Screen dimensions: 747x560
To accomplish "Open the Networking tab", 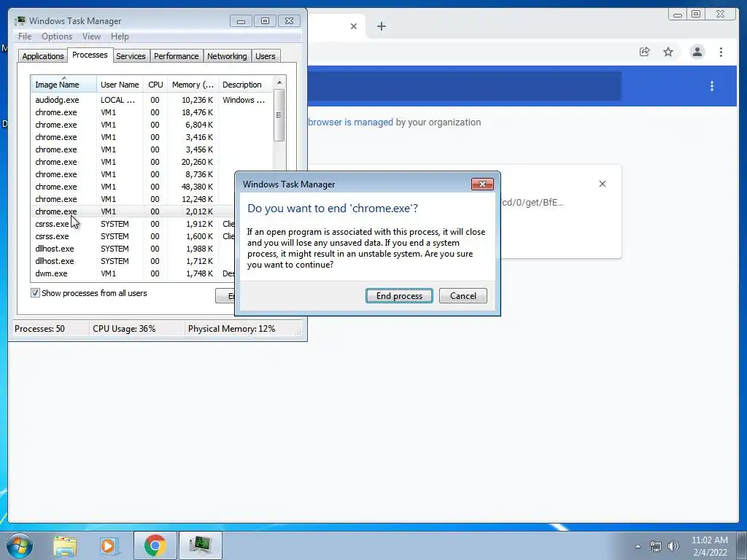I will (x=227, y=56).
